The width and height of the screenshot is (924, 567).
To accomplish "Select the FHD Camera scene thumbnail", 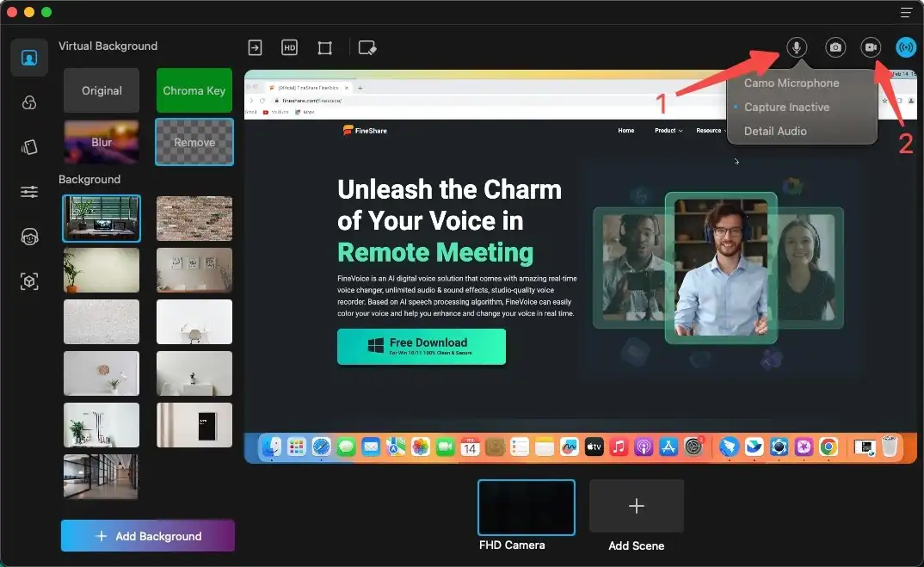I will point(527,507).
